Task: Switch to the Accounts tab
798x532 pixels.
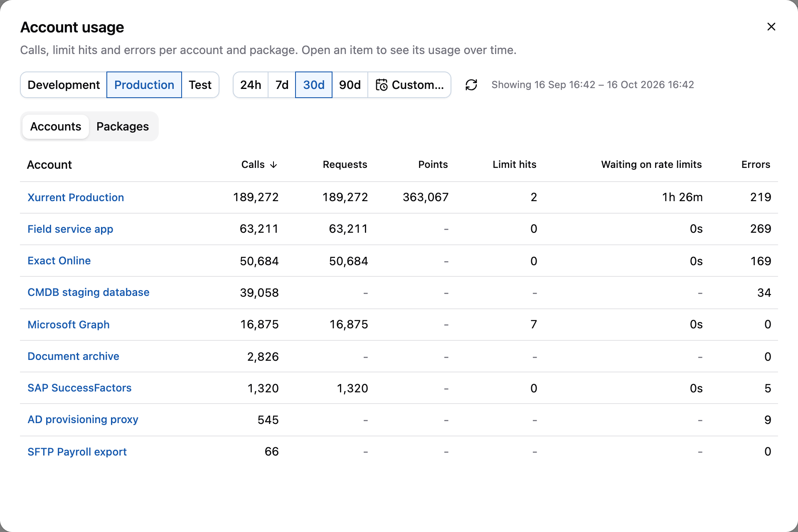Action: coord(56,126)
